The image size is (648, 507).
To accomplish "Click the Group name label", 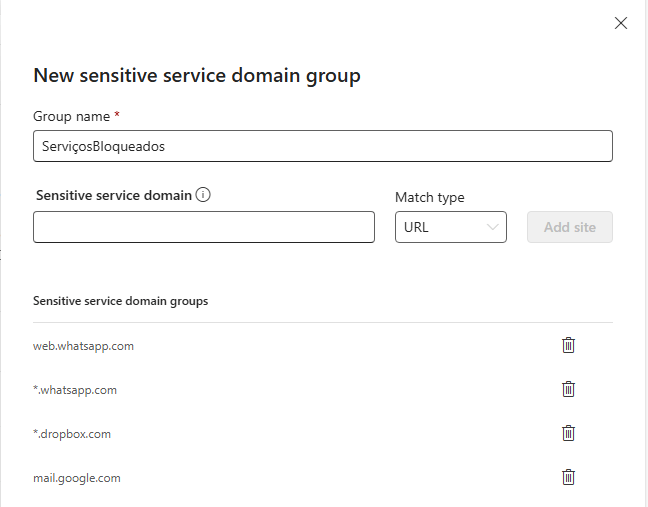I will pyautogui.click(x=71, y=117).
